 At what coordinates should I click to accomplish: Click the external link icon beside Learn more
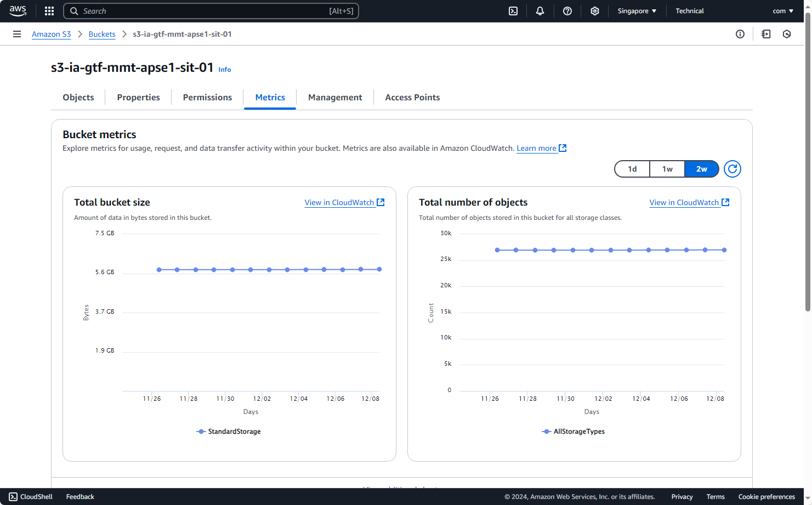563,148
